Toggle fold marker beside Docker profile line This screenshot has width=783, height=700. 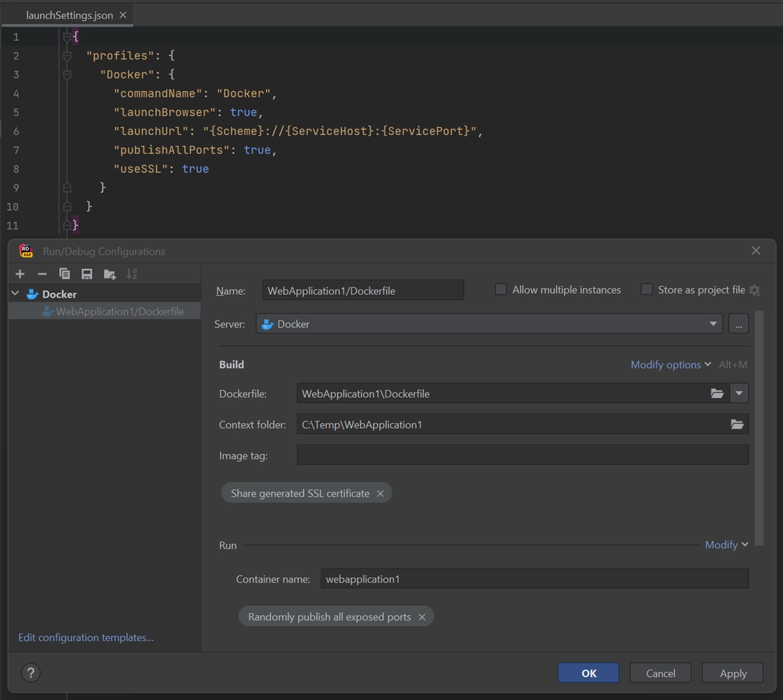click(x=67, y=75)
